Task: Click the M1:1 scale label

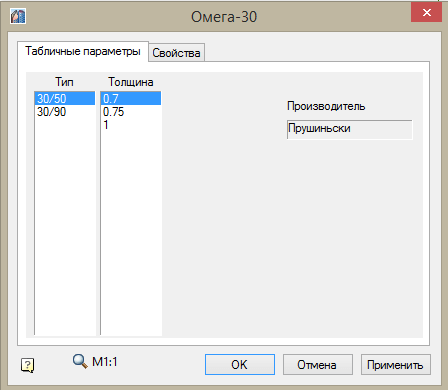Action: [105, 362]
